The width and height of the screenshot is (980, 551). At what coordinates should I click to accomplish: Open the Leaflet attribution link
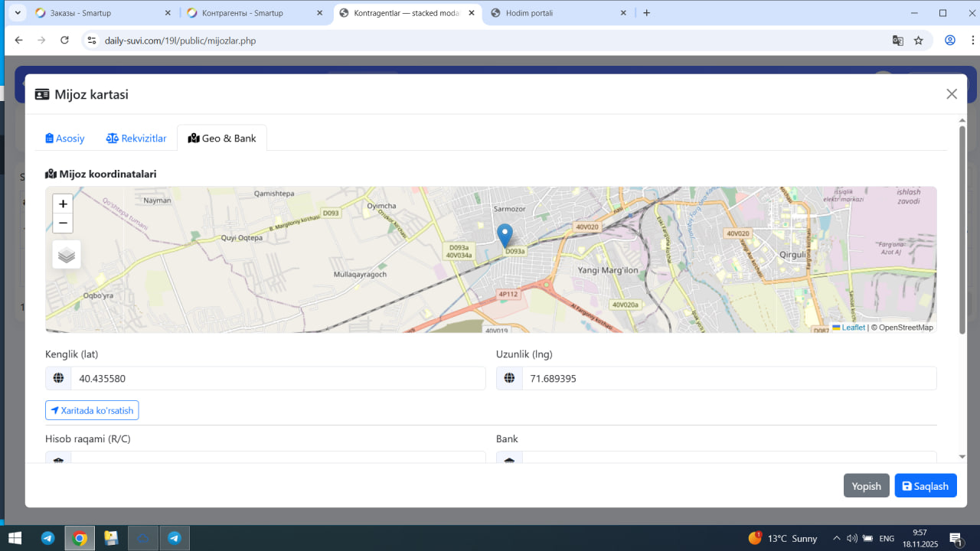pyautogui.click(x=853, y=328)
